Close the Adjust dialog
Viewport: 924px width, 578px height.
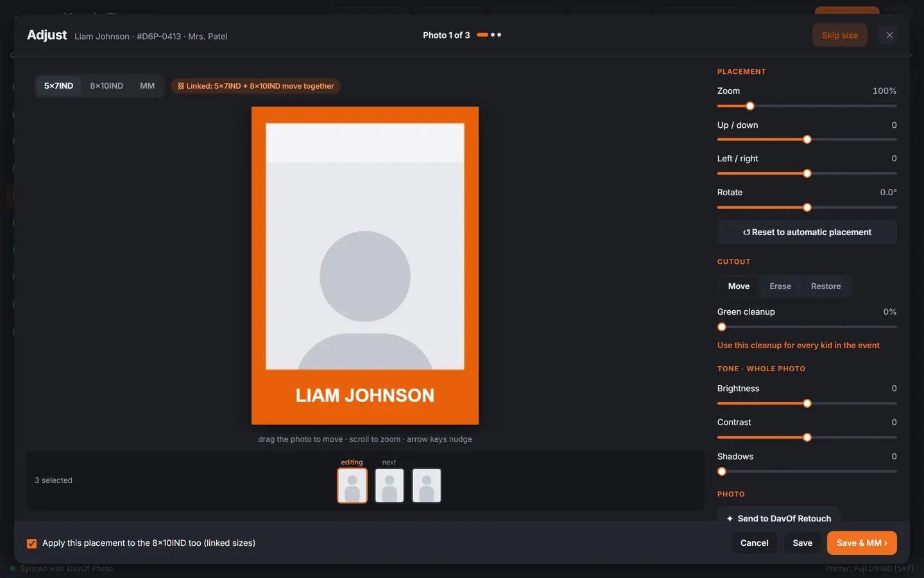pyautogui.click(x=889, y=35)
